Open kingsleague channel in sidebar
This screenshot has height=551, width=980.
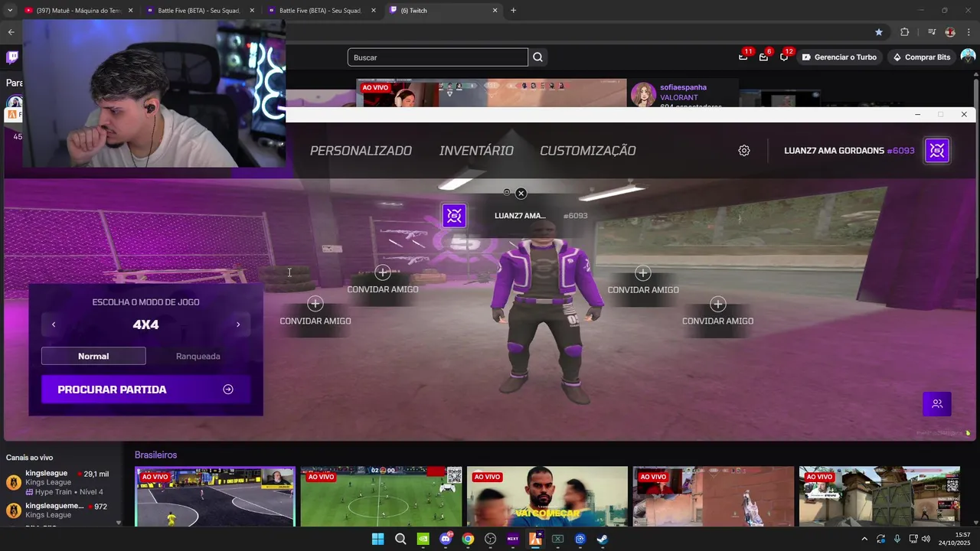(x=61, y=482)
